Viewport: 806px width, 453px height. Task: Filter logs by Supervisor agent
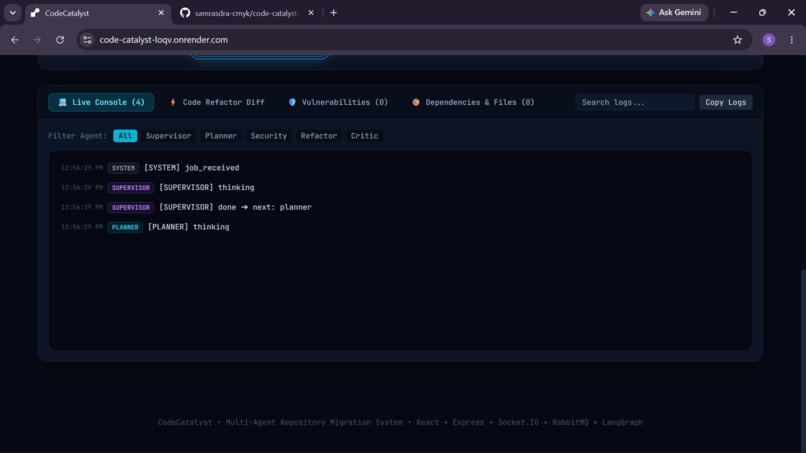coord(168,136)
